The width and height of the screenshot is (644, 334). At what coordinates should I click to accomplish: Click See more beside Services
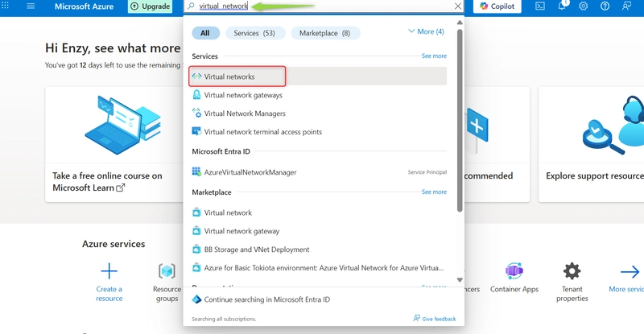[434, 56]
